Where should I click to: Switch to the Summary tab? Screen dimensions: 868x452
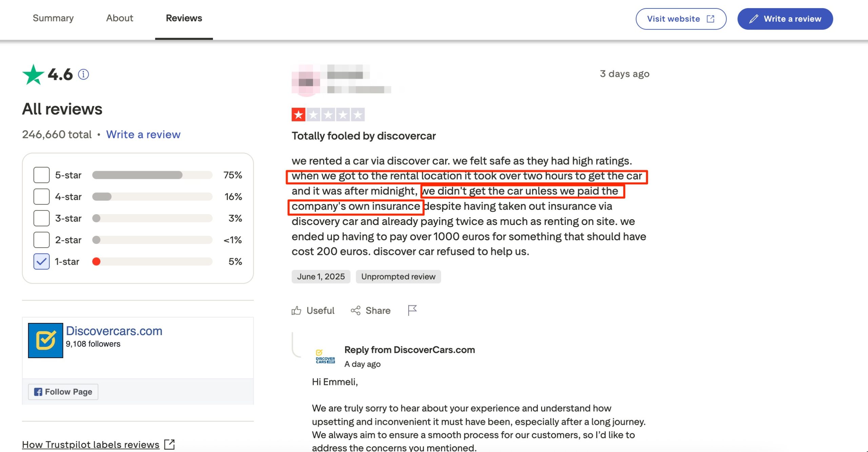coord(53,18)
